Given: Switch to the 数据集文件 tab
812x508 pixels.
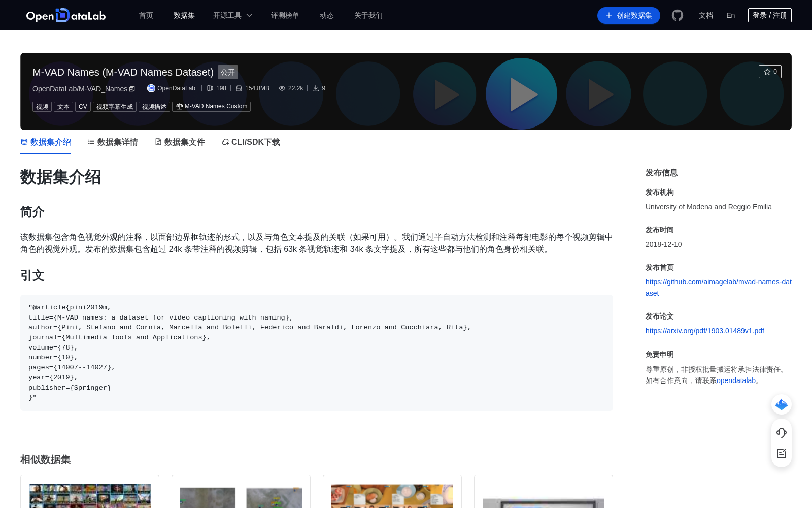Looking at the screenshot, I should point(180,142).
